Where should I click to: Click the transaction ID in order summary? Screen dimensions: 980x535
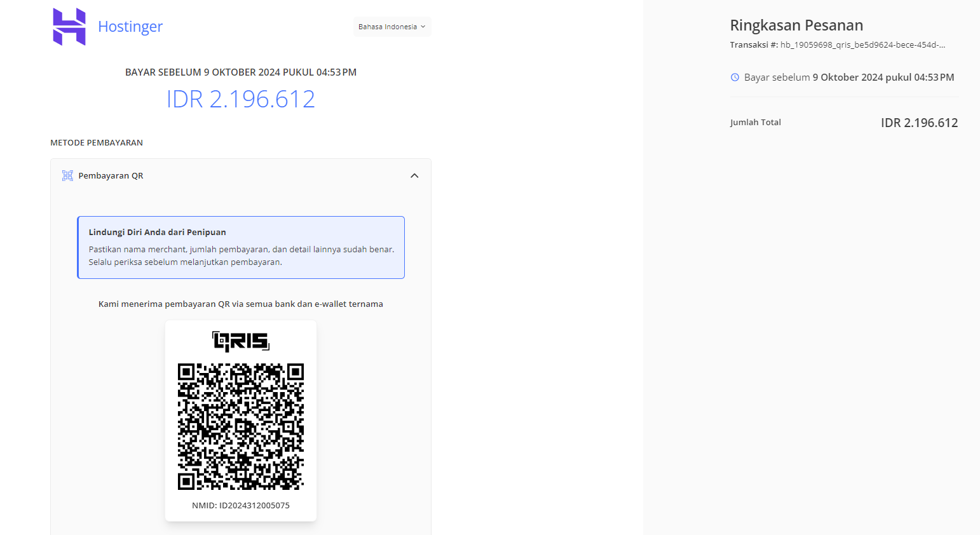pyautogui.click(x=862, y=45)
